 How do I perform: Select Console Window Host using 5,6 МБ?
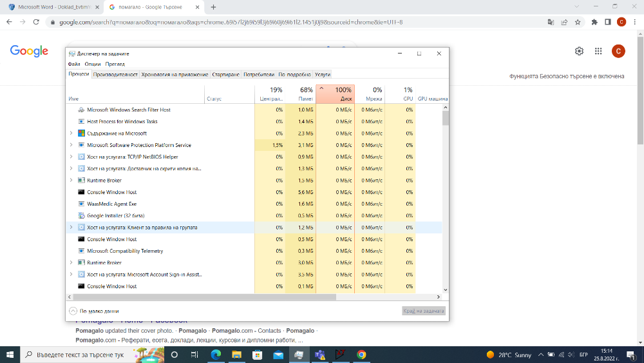[254, 192]
